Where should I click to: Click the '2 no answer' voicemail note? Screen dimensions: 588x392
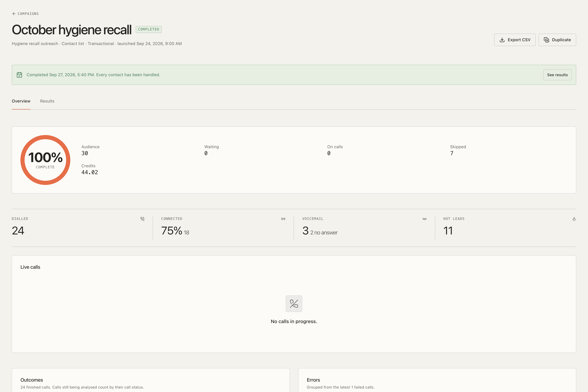(324, 232)
